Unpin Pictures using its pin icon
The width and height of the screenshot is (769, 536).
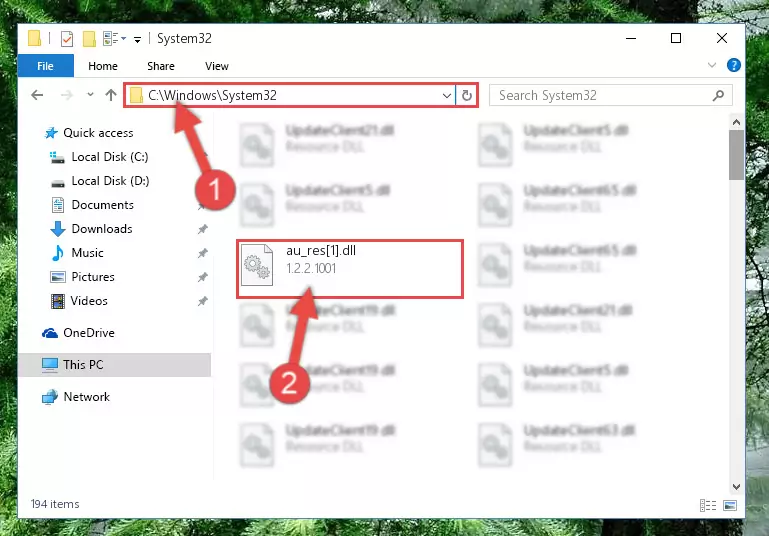coord(203,277)
